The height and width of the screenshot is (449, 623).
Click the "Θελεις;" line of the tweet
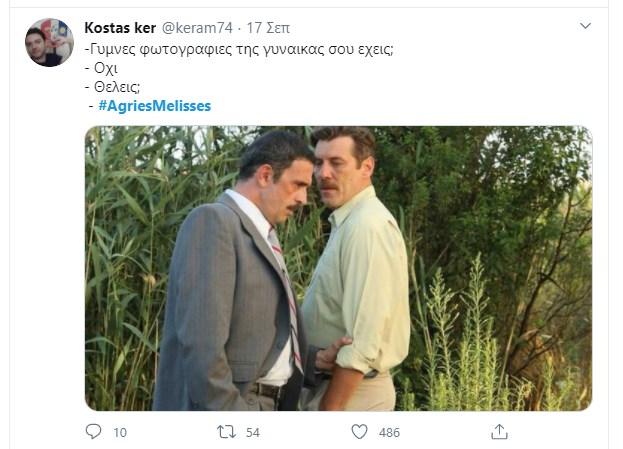click(x=112, y=86)
